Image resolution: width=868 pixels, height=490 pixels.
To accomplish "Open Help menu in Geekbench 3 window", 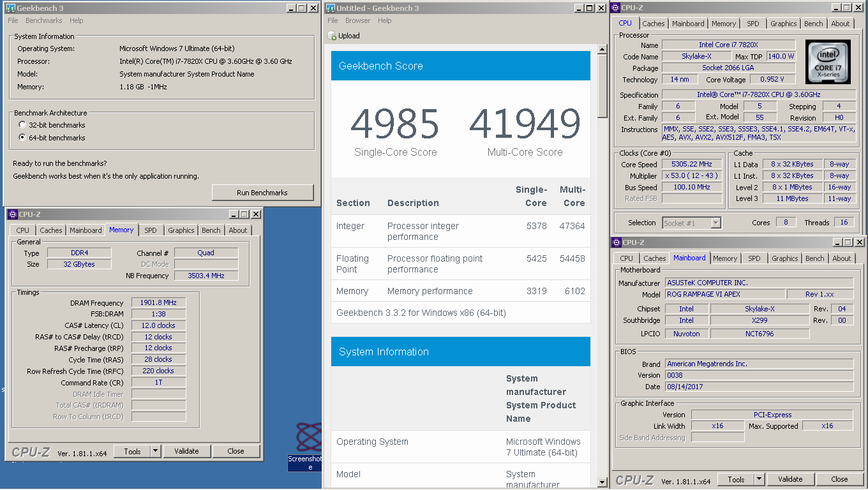I will 77,20.
